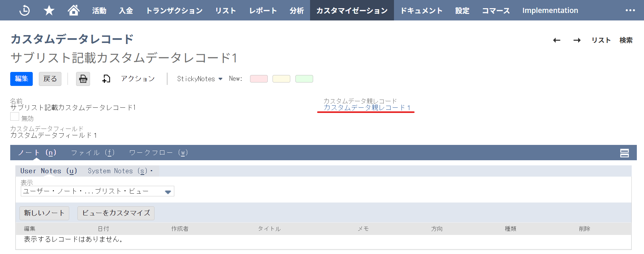
Task: Open the 分析 menu
Action: tap(296, 11)
